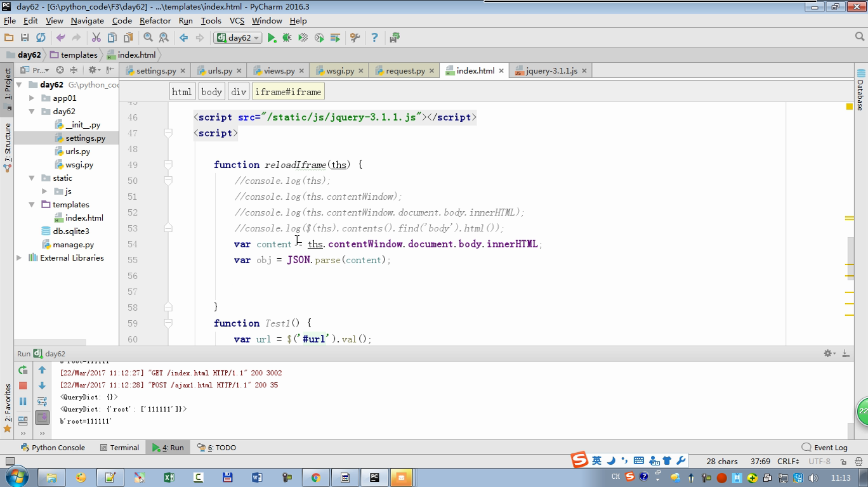The image size is (868, 487).
Task: Click the CRLF line separator selector
Action: (788, 462)
